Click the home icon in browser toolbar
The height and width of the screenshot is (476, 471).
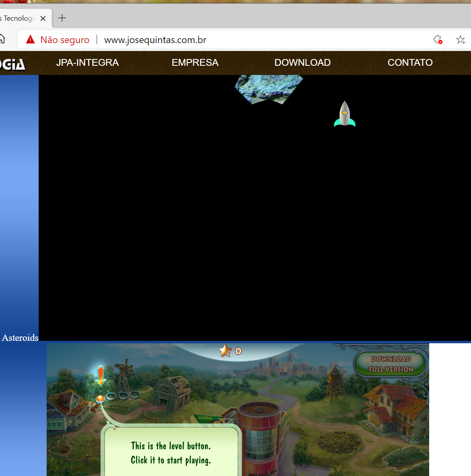coord(2,39)
